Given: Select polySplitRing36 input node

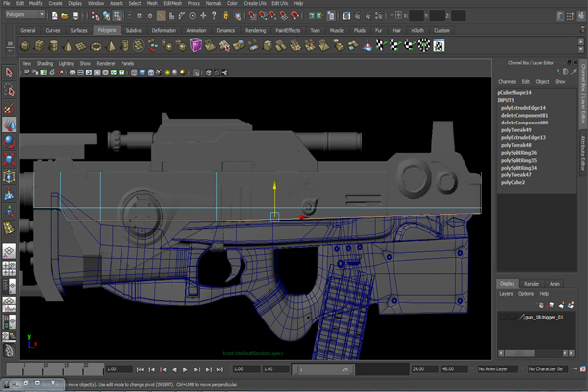Looking at the screenshot, I should coord(518,153).
